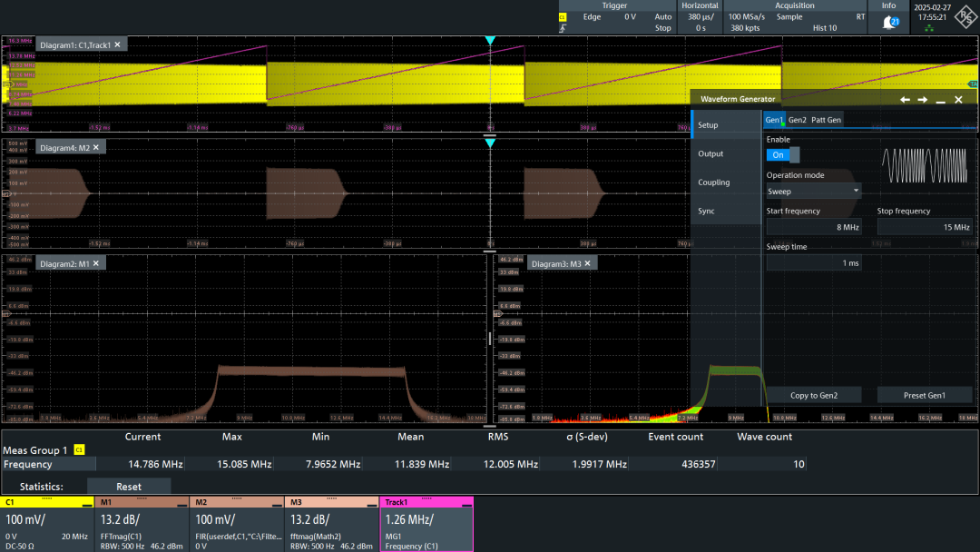Close the Waveform Generator dialog
The height and width of the screenshot is (552, 980).
pyautogui.click(x=959, y=99)
